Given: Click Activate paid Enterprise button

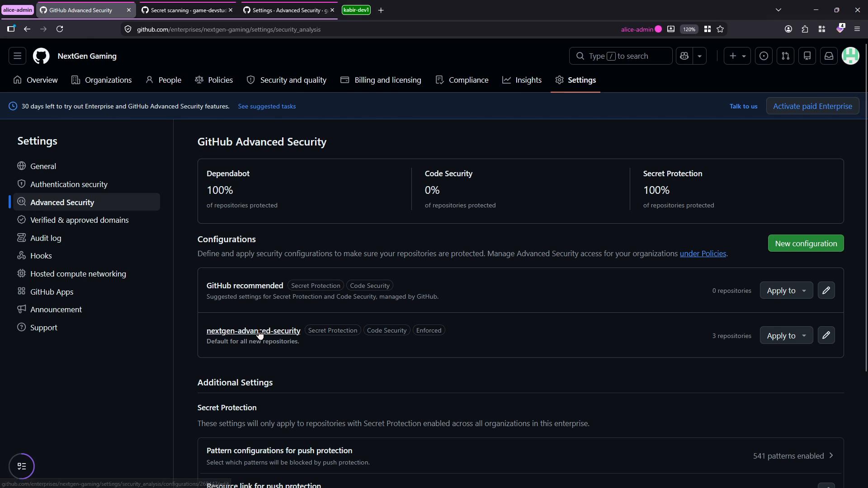Looking at the screenshot, I should 812,106.
